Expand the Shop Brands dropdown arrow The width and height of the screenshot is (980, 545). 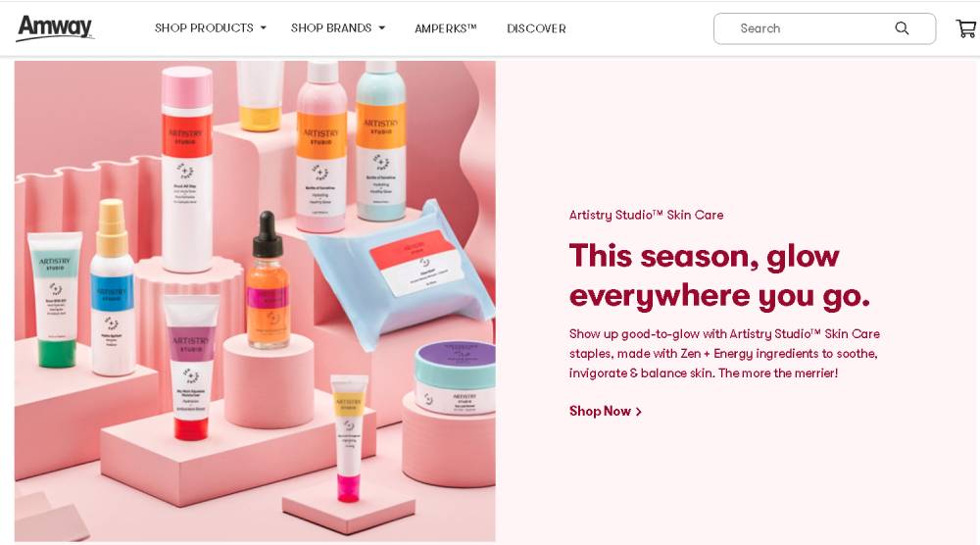[x=382, y=28]
